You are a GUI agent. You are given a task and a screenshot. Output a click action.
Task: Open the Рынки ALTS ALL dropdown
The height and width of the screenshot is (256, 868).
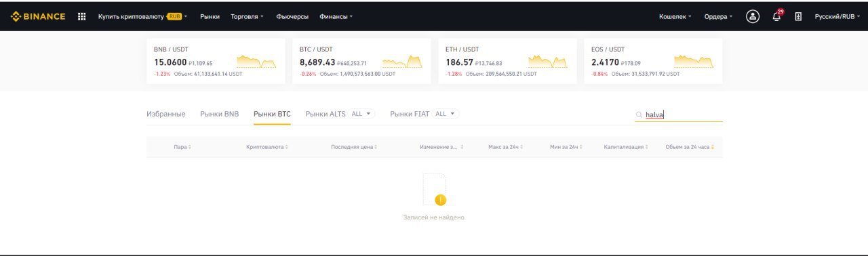pyautogui.click(x=361, y=114)
